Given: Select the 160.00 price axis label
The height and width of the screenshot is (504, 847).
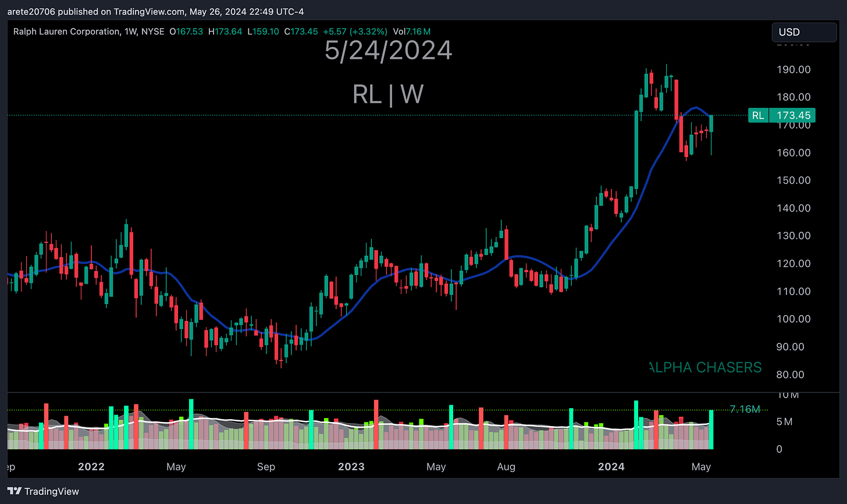Looking at the screenshot, I should [x=795, y=152].
